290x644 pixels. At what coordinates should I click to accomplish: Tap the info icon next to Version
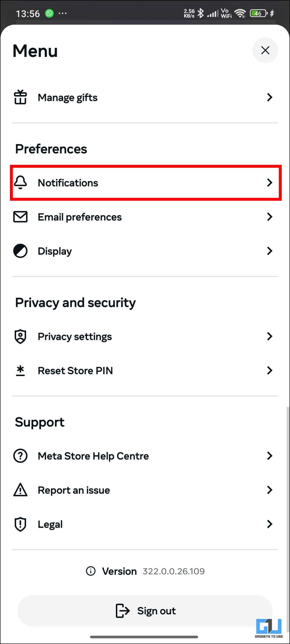[91, 571]
